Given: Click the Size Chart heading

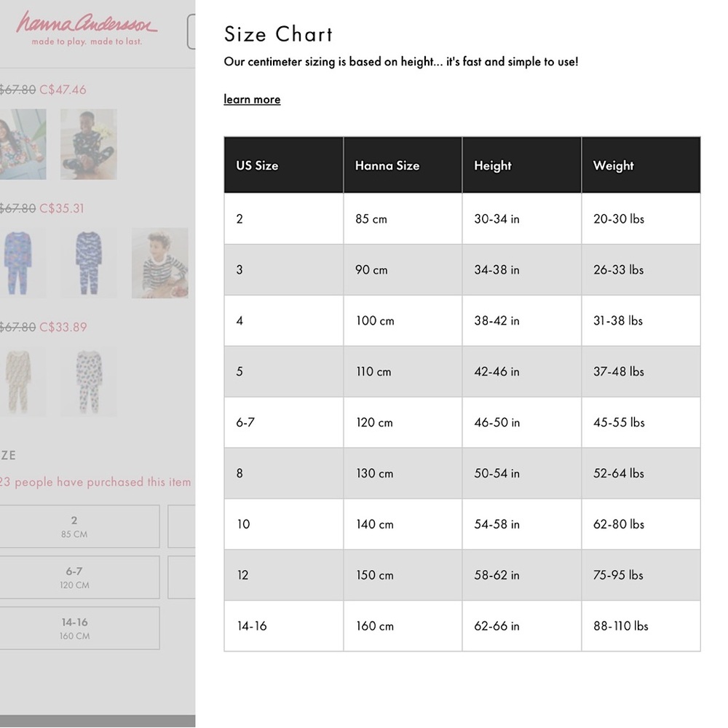Looking at the screenshot, I should point(278,34).
